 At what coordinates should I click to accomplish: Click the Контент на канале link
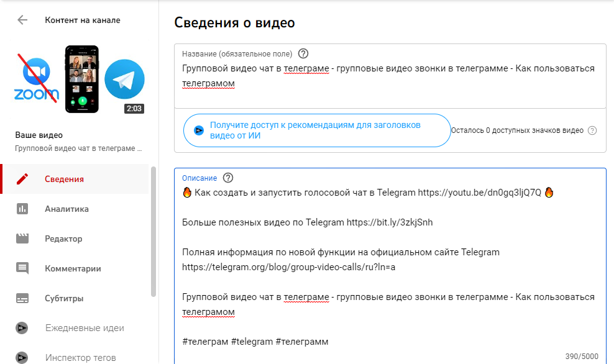point(83,20)
